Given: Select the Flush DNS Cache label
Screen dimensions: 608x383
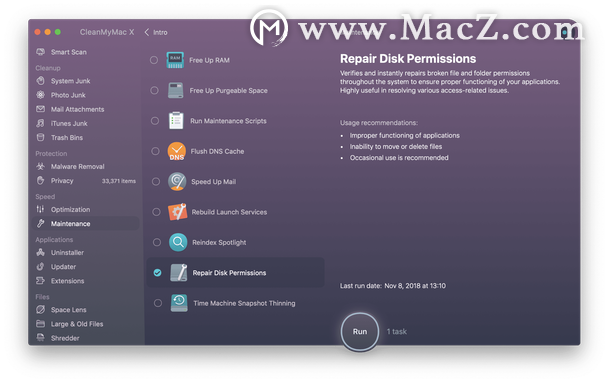Looking at the screenshot, I should coord(217,152).
